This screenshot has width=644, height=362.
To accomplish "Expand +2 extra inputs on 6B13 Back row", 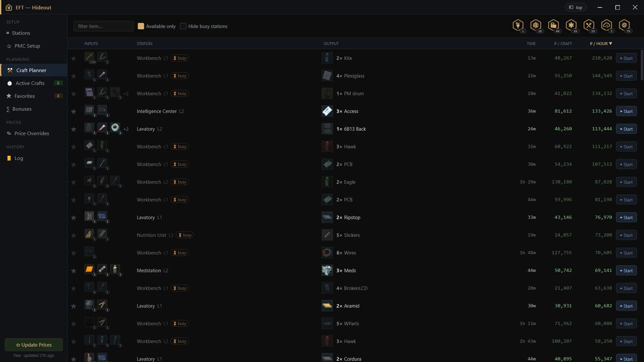I will point(126,129).
